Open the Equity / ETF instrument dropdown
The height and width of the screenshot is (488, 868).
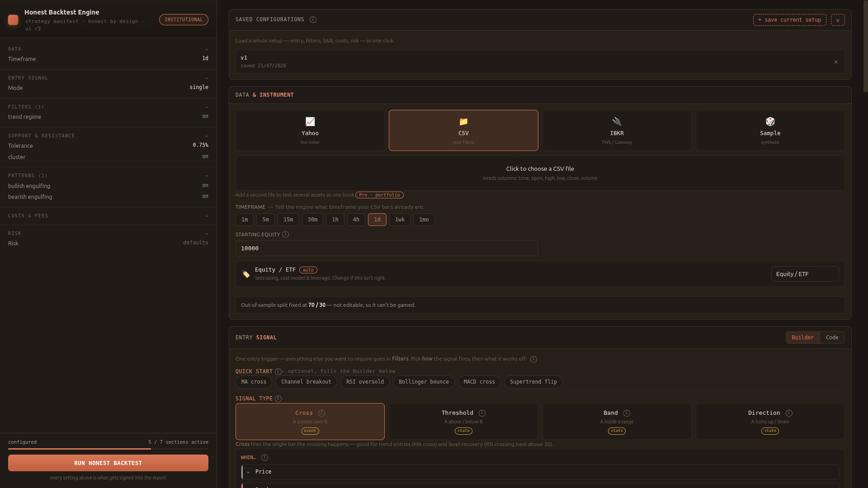click(x=805, y=274)
